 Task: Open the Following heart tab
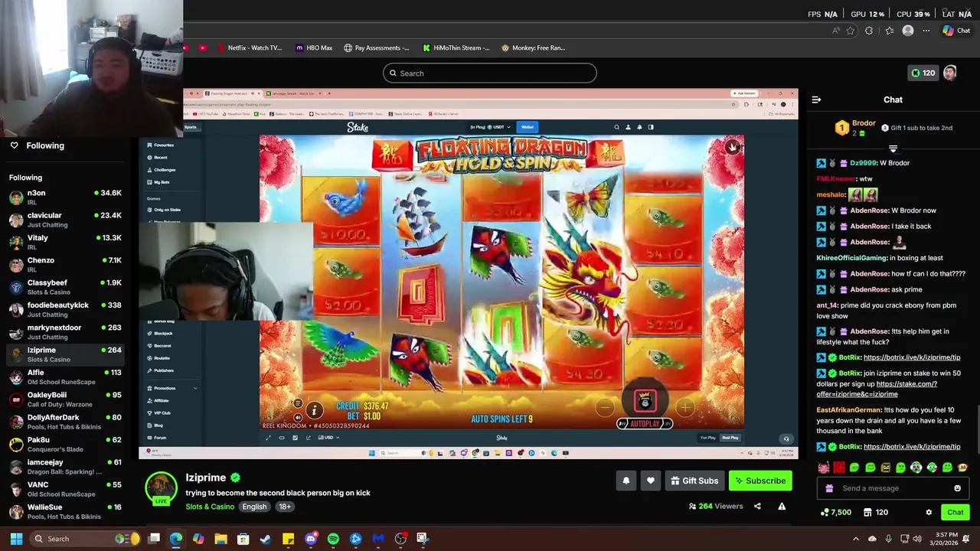pyautogui.click(x=37, y=145)
